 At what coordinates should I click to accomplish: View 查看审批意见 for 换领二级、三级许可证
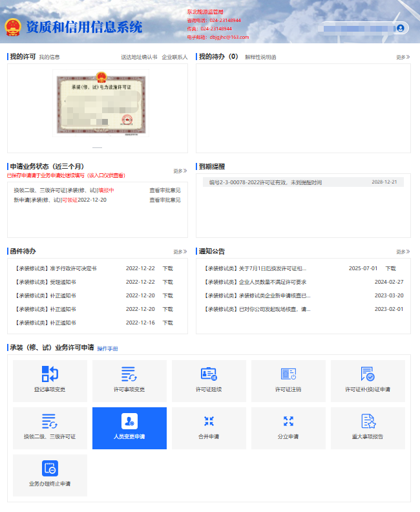165,191
